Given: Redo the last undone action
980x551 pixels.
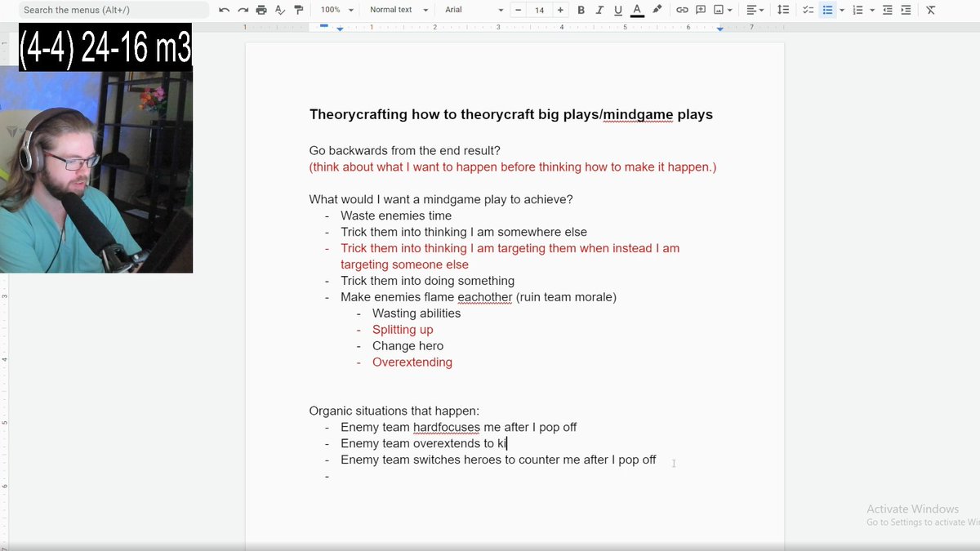Looking at the screenshot, I should click(243, 10).
